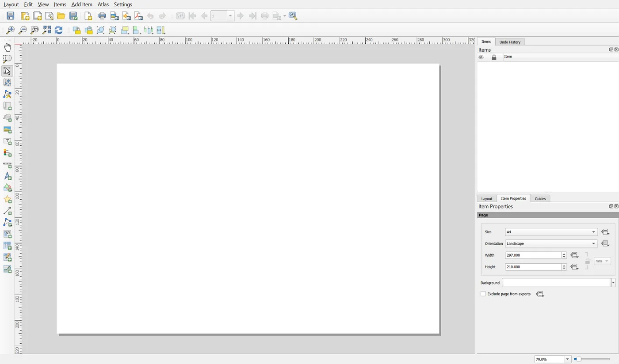619x364 pixels.
Task: Pick the Add Label tool
Action: tap(8, 141)
